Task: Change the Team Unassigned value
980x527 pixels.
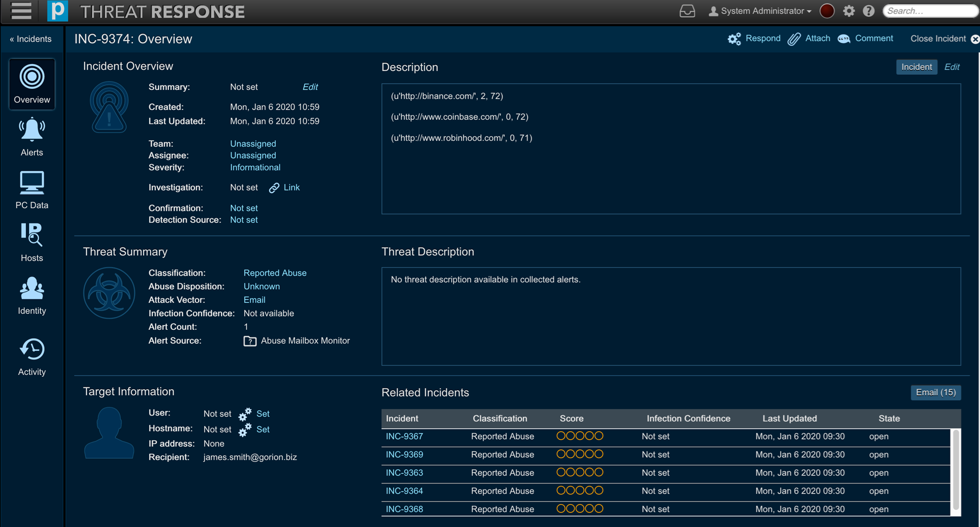Action: [253, 144]
